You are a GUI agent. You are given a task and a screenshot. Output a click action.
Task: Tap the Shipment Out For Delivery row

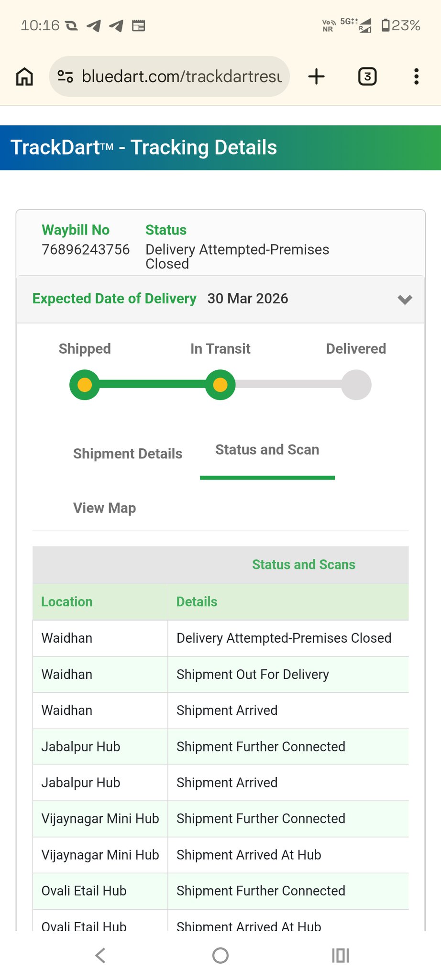(x=253, y=675)
